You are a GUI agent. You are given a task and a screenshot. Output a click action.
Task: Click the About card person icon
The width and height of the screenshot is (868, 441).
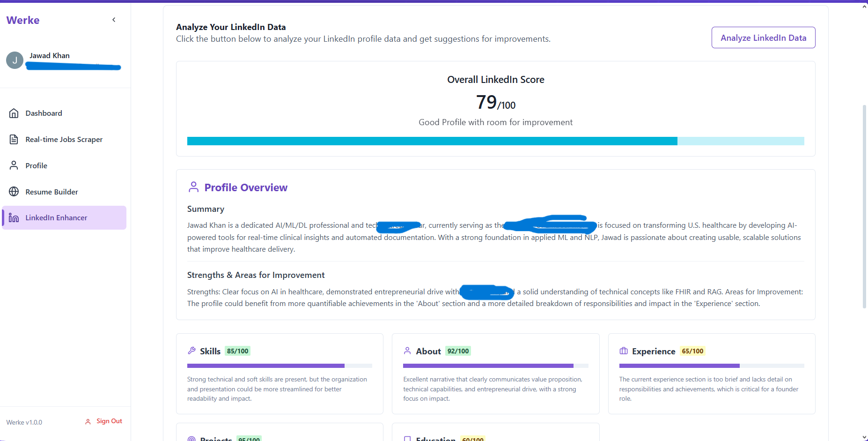(407, 351)
